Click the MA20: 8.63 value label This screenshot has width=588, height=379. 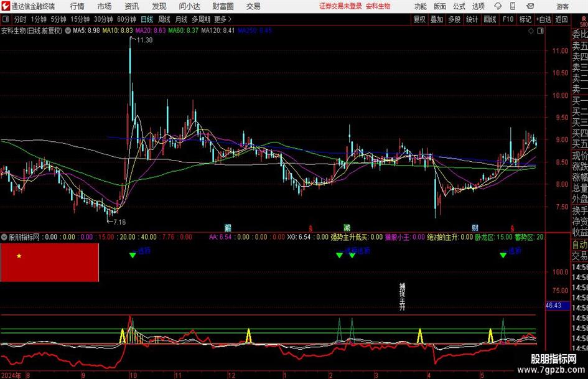coord(151,30)
